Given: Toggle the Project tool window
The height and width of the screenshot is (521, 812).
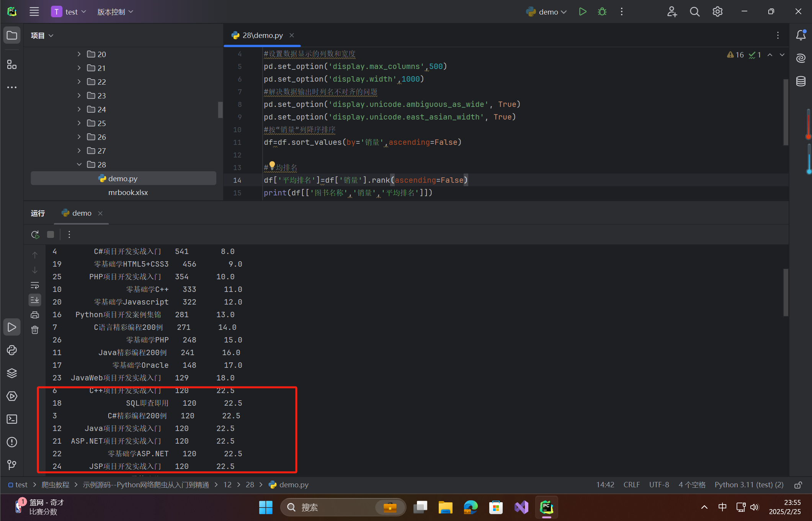Looking at the screenshot, I should click(x=12, y=35).
